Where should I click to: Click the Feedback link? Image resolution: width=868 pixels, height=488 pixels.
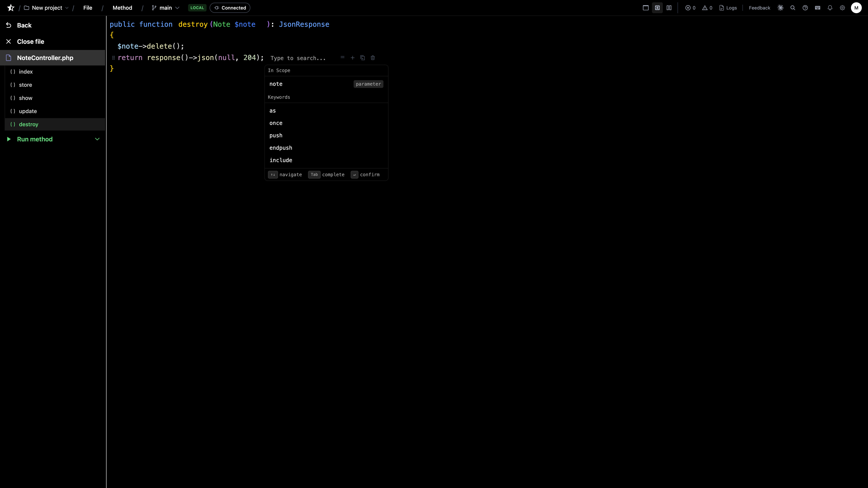[759, 7]
